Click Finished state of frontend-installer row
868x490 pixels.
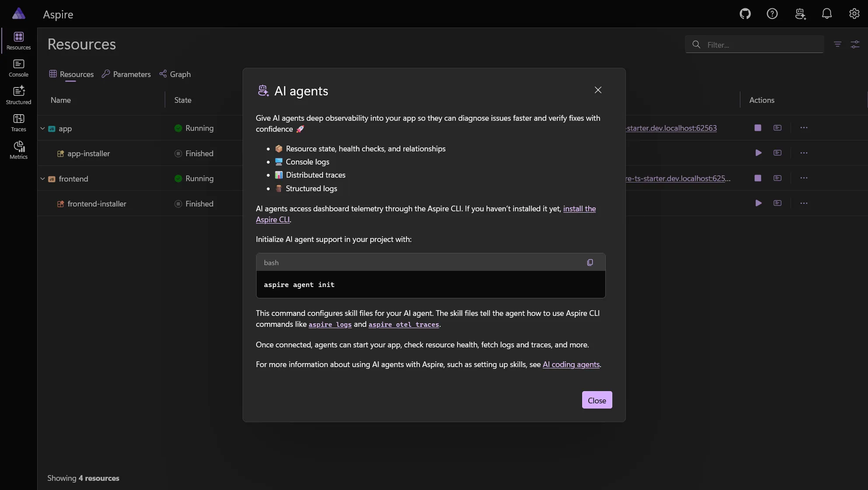click(194, 204)
